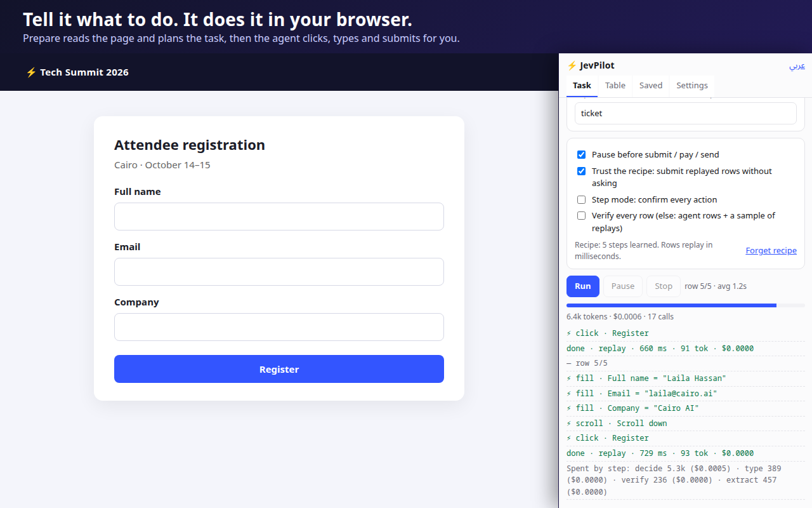Image resolution: width=812 pixels, height=508 pixels.
Task: Click the Stop button
Action: click(664, 286)
